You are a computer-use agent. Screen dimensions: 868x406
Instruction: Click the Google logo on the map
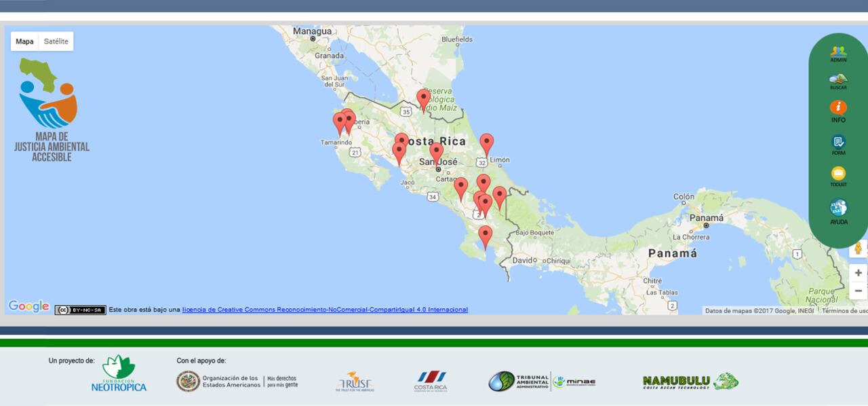coord(28,307)
